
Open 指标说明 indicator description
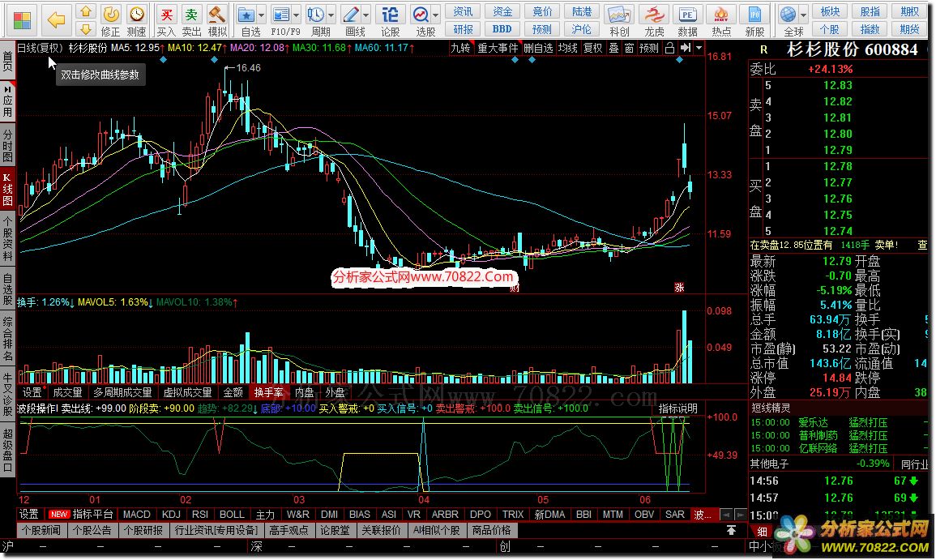(677, 408)
